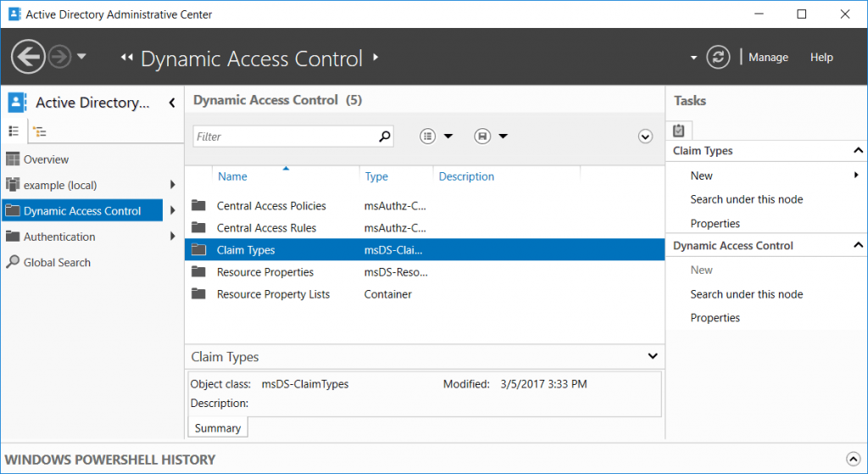Click the Tasks clipboard icon
868x474 pixels.
679,131
